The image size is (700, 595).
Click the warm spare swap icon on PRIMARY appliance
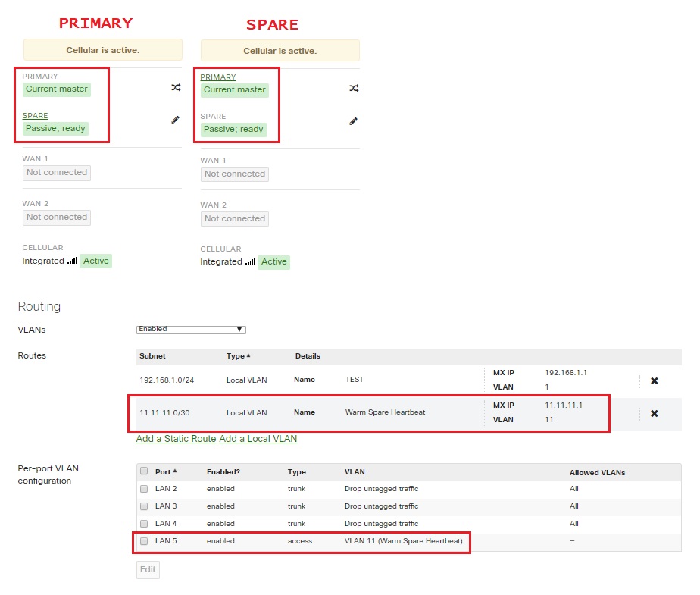(x=176, y=87)
